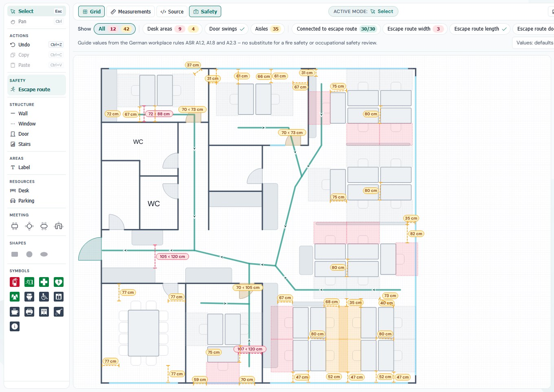Add the defibrillator heart symbol
554x392 pixels.
tap(59, 282)
